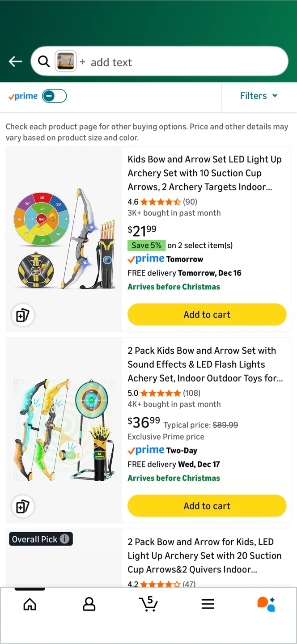Tap the add-to-list icon on the 2 Pack set
The height and width of the screenshot is (644, 297).
[x=22, y=506]
